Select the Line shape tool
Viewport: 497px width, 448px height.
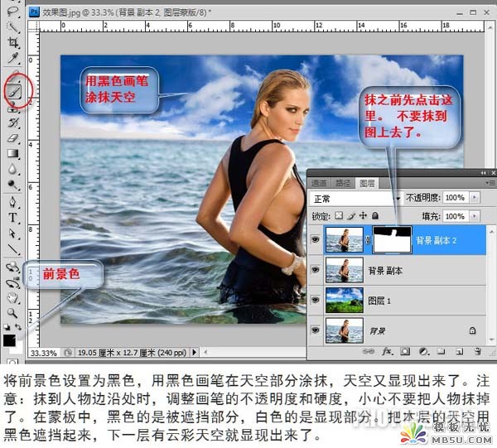pyautogui.click(x=12, y=249)
